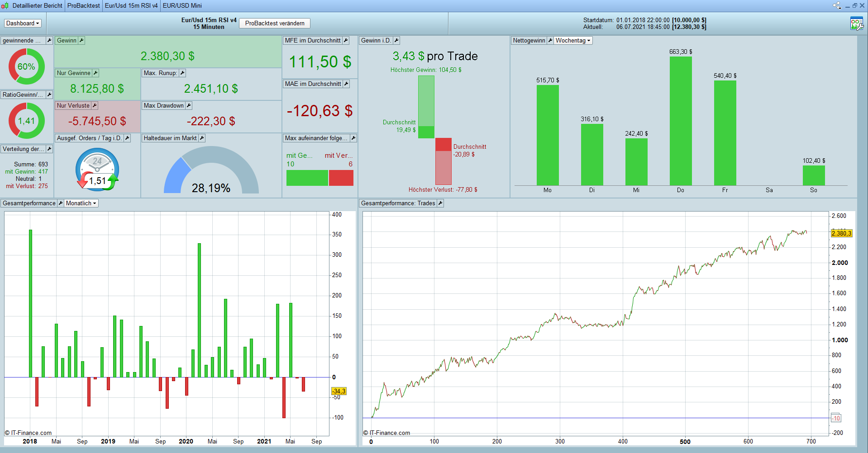
Task: Click the wrench next to Gesamtperformance monthly chart
Action: [61, 203]
